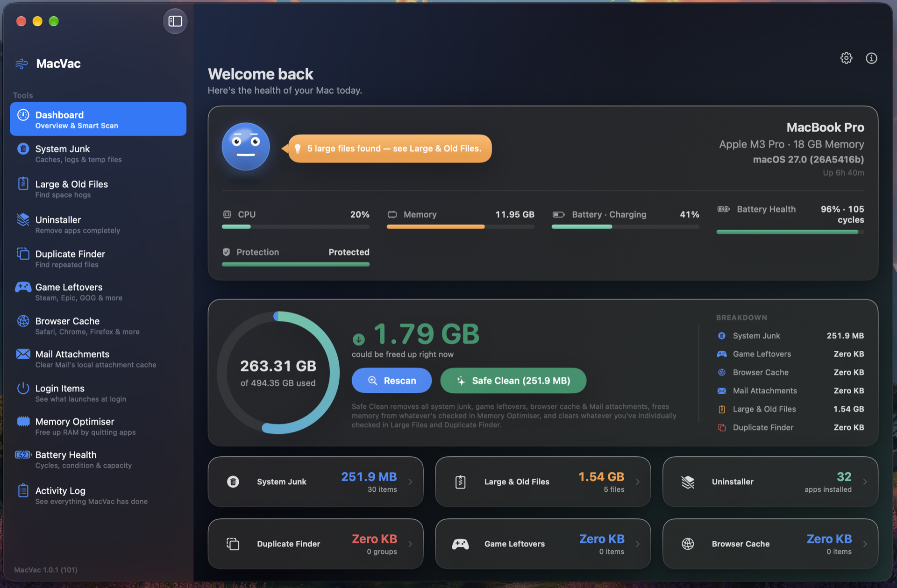Open the Uninstaller card chevron
The height and width of the screenshot is (588, 897).
(x=865, y=482)
